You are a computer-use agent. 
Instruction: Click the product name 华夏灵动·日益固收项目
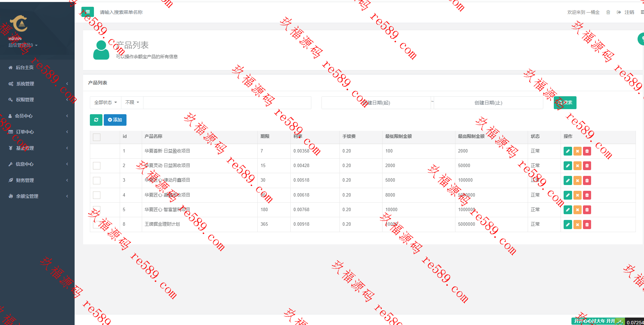pyautogui.click(x=167, y=165)
